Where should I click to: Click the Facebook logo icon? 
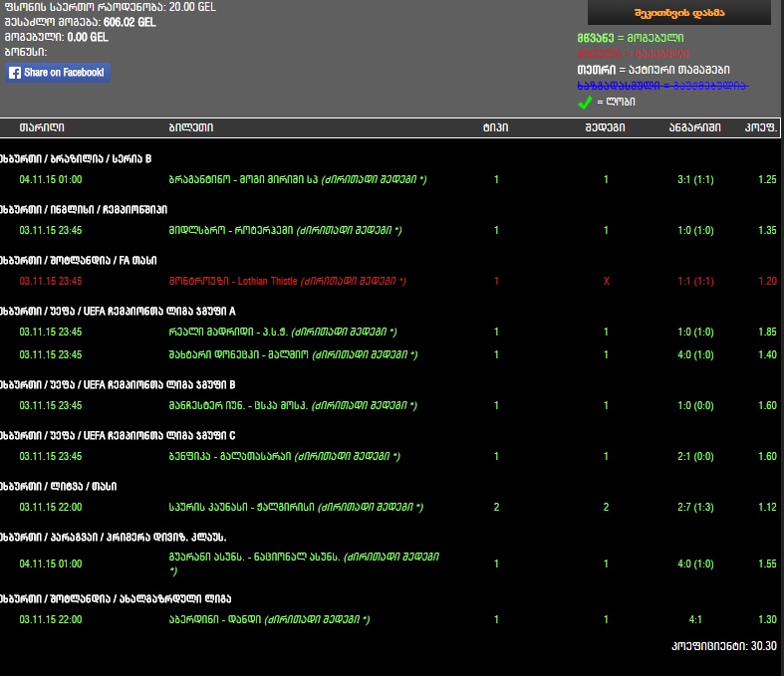pos(15,73)
